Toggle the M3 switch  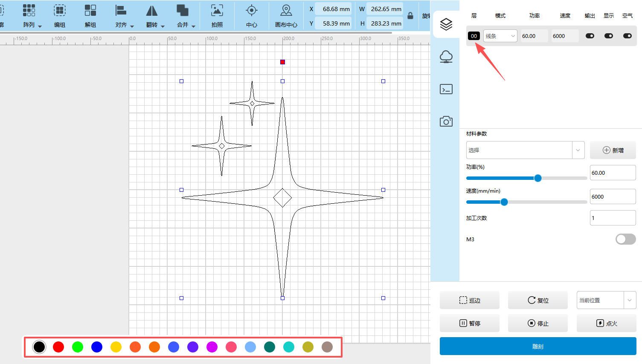[625, 239]
